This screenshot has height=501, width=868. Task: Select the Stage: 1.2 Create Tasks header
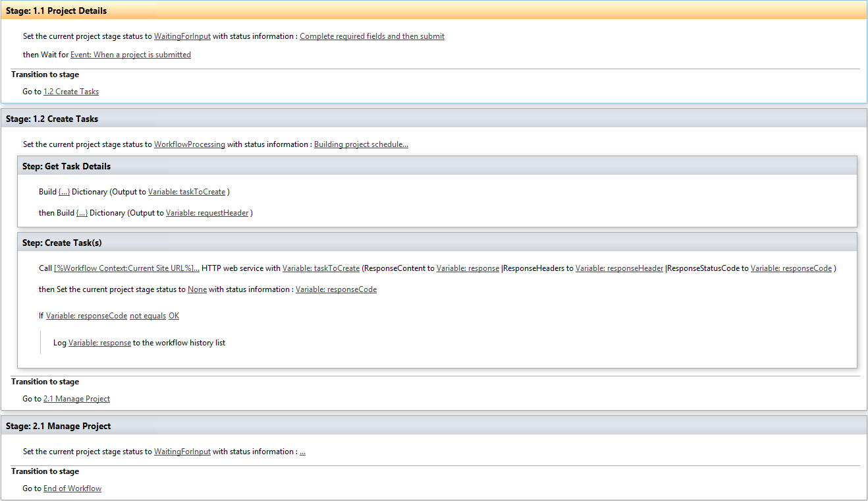[x=434, y=119]
